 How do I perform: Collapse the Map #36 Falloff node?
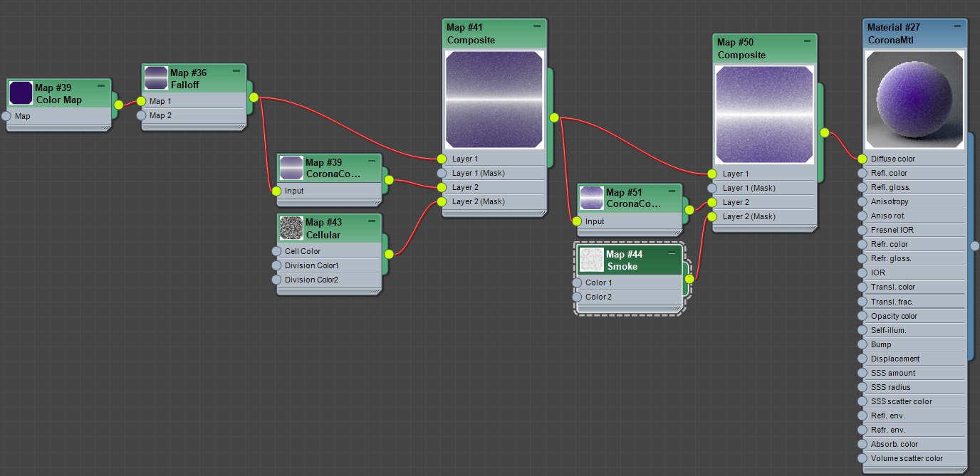236,71
